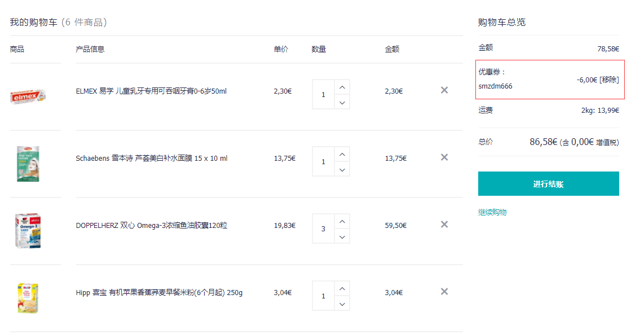The width and height of the screenshot is (644, 334).
Task: Remove DOPPELHERZ Omega-3 from cart
Action: tap(444, 225)
